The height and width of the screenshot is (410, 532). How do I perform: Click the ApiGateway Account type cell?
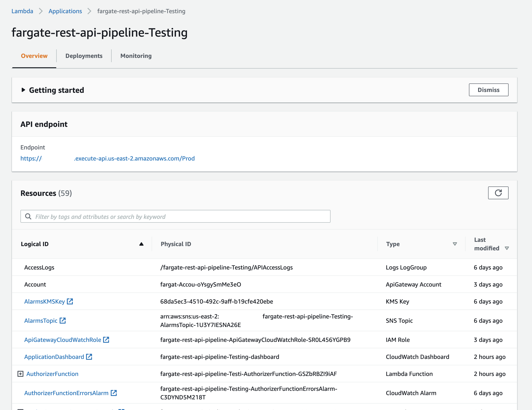pyautogui.click(x=413, y=284)
